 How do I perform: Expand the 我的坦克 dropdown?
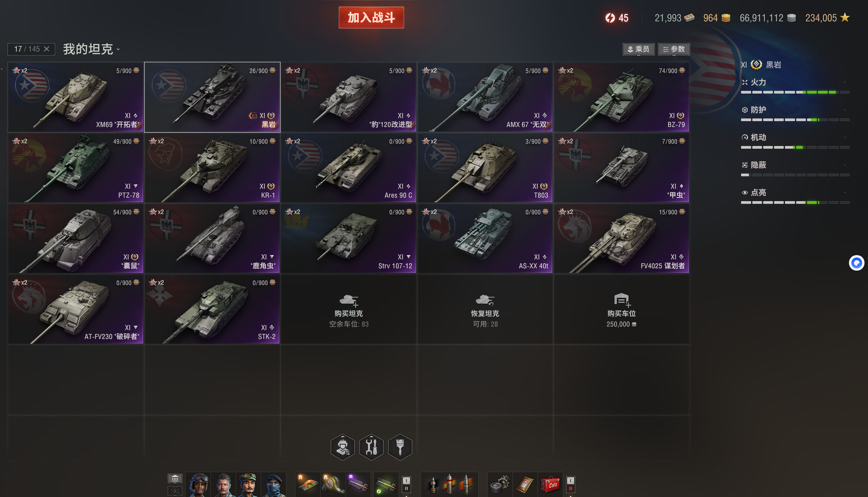coord(92,49)
